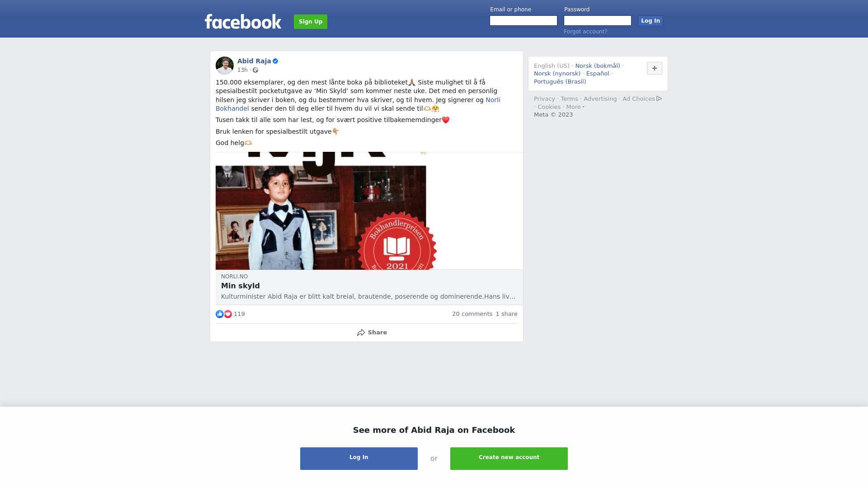Click the Share arrow button under post
This screenshot has width=868, height=488.
coord(372,333)
